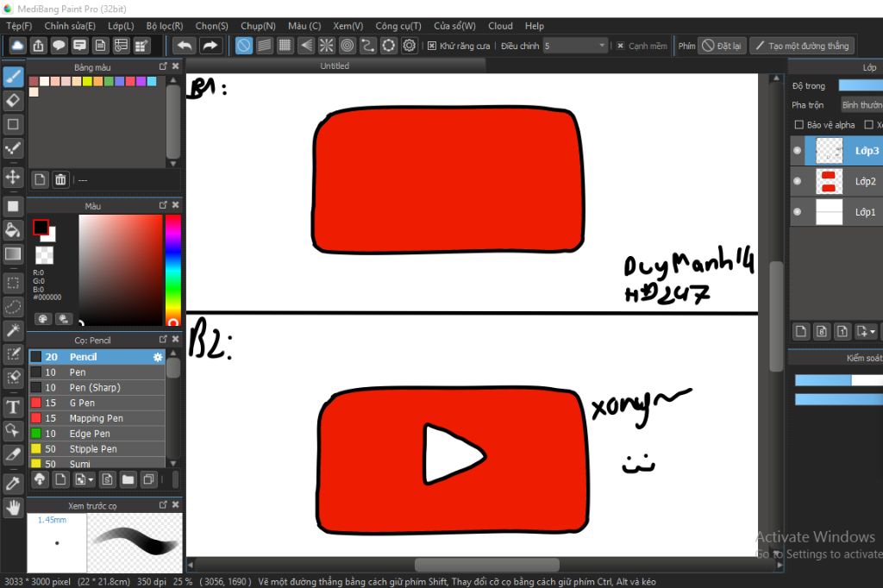Open the Lớp(L) menu

(x=121, y=26)
